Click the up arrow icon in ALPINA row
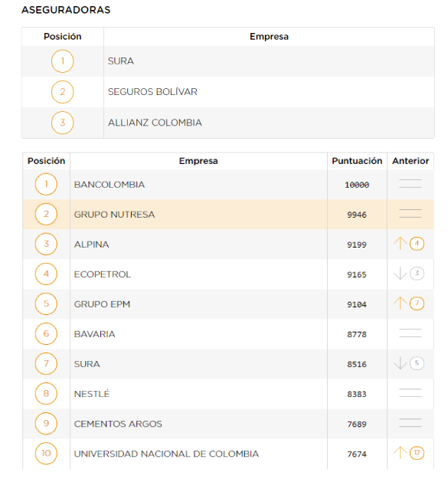Screen dimensions: 448x479 pyautogui.click(x=400, y=244)
